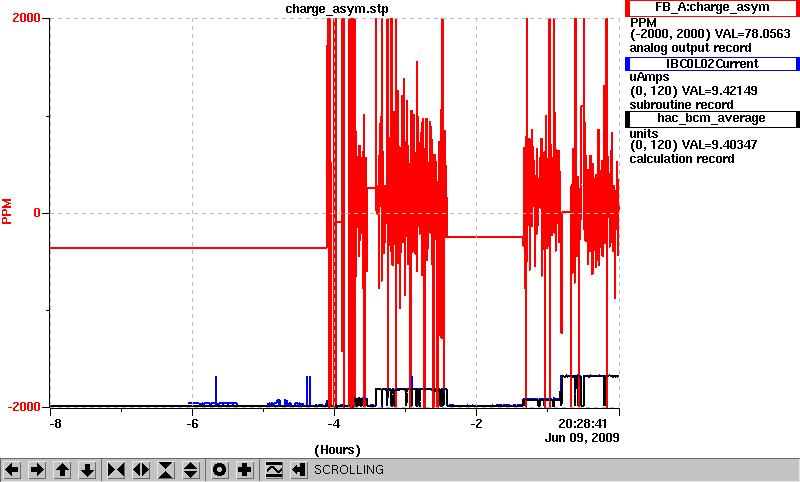
Task: Click the -8 tick label on the time axis
Action: pyautogui.click(x=55, y=424)
